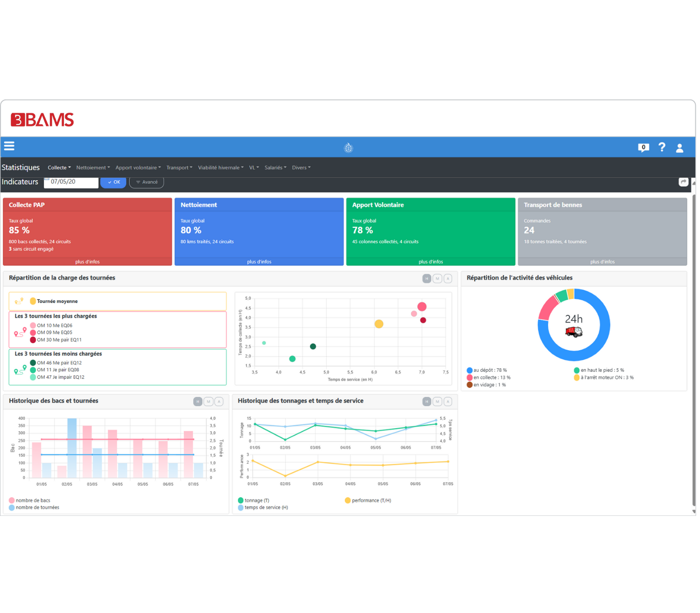Image resolution: width=700 pixels, height=613 pixels.
Task: Open the user profile icon
Action: pos(679,148)
